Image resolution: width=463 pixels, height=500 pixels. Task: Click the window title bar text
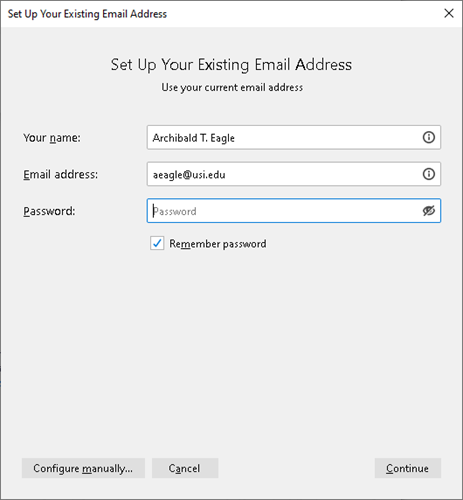coord(87,14)
